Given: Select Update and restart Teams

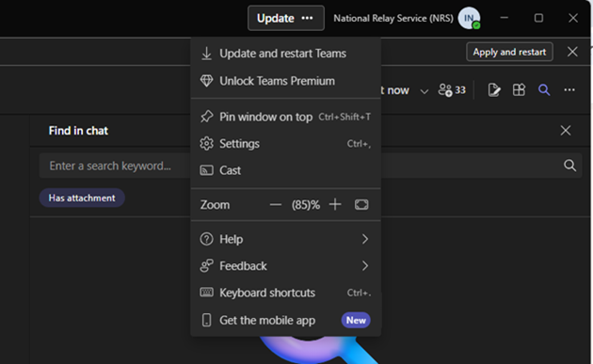Looking at the screenshot, I should click(x=286, y=54).
